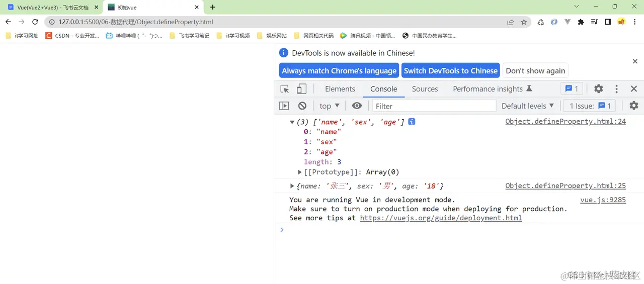Open the 飞书学习笔记 bookmark folder

point(190,36)
